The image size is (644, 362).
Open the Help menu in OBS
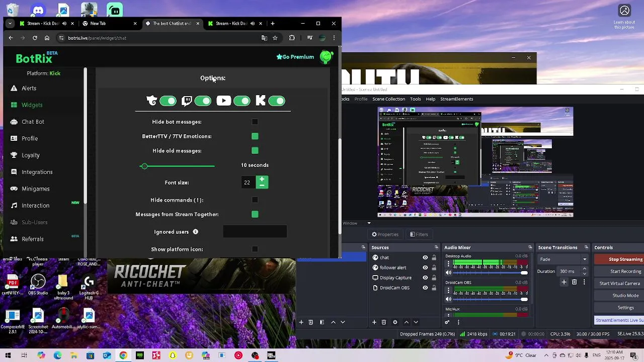point(431,99)
